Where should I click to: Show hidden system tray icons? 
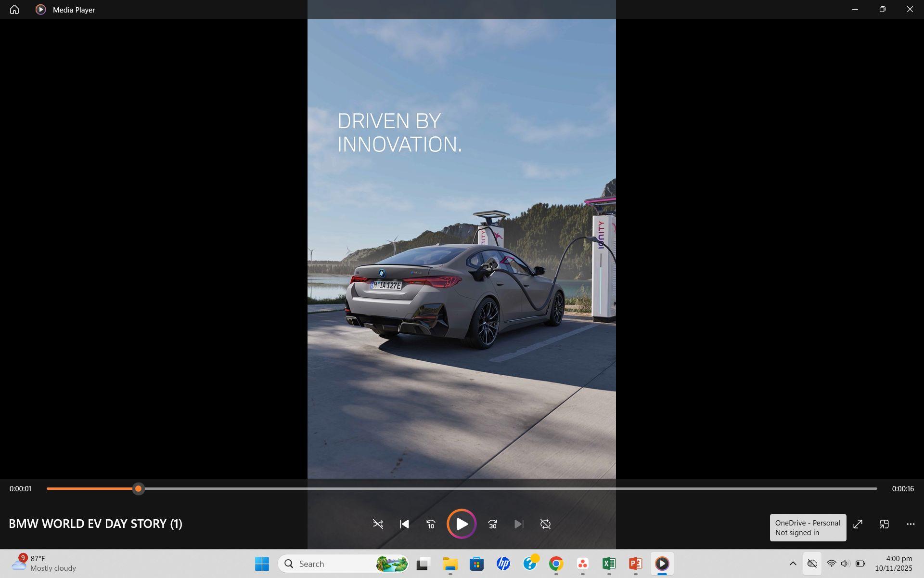(793, 564)
